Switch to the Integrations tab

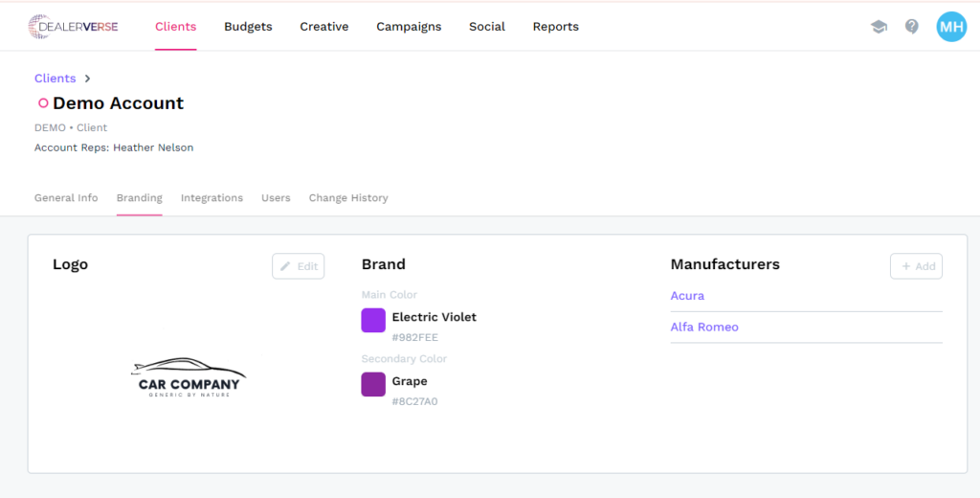click(212, 198)
